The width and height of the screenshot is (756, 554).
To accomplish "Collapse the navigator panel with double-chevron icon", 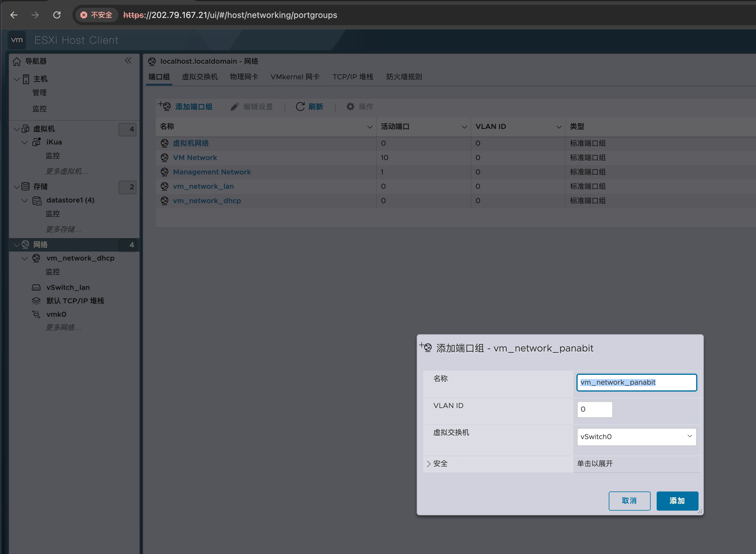I will [128, 61].
